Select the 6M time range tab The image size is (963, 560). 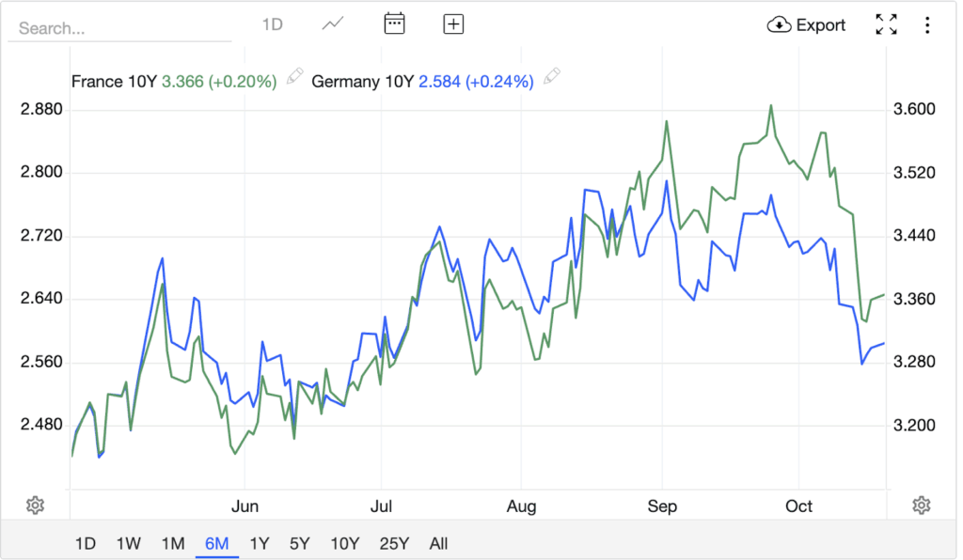216,543
